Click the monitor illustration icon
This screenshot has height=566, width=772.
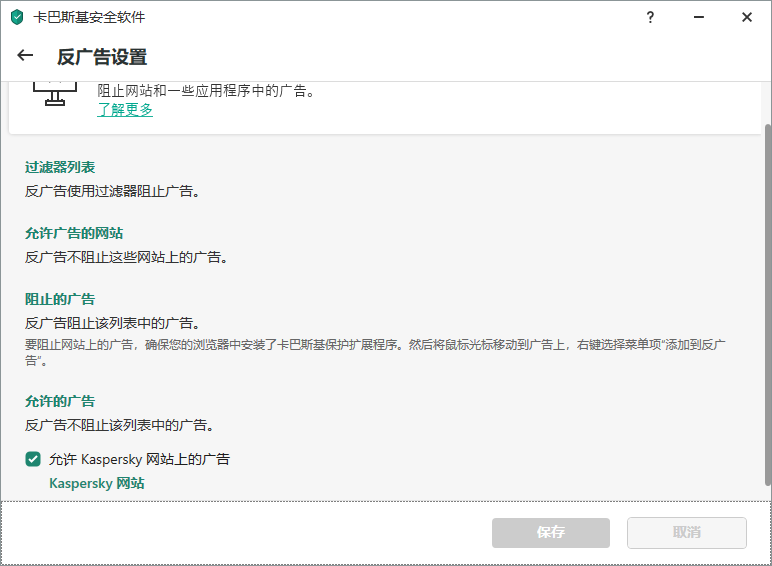[x=55, y=94]
